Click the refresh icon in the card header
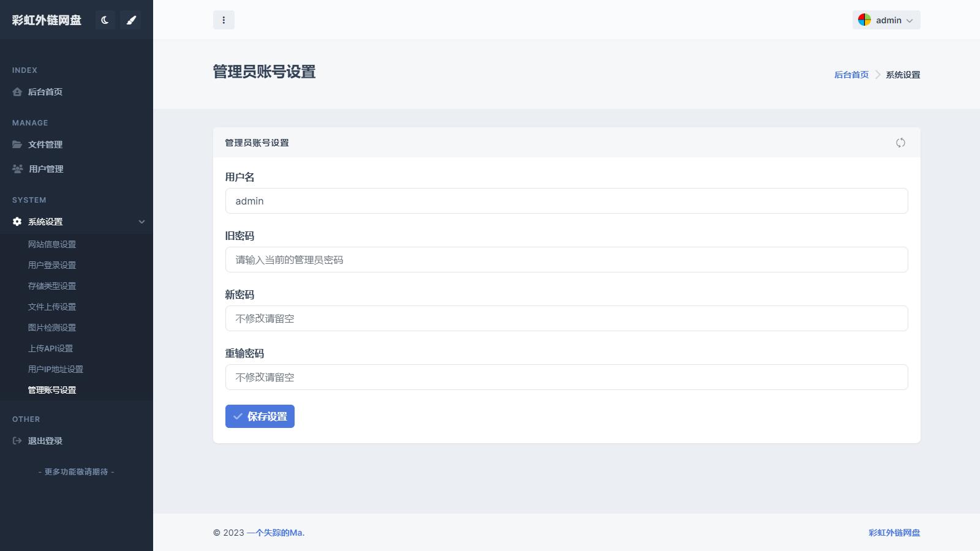Viewport: 980px width, 551px height. (900, 143)
